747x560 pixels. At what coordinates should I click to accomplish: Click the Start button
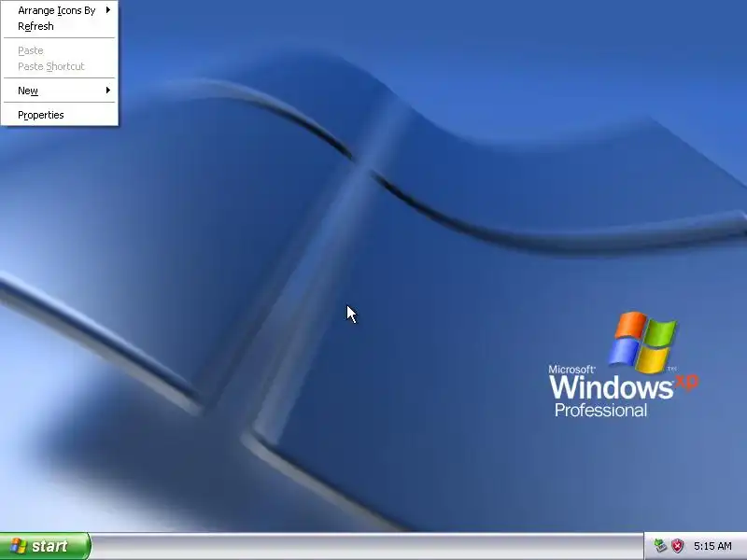pos(45,546)
